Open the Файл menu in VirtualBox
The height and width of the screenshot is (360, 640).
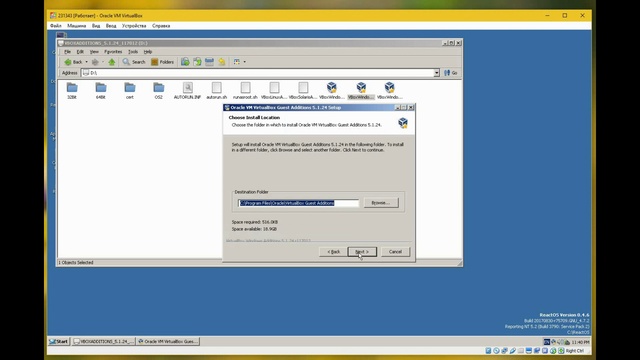[x=56, y=26]
